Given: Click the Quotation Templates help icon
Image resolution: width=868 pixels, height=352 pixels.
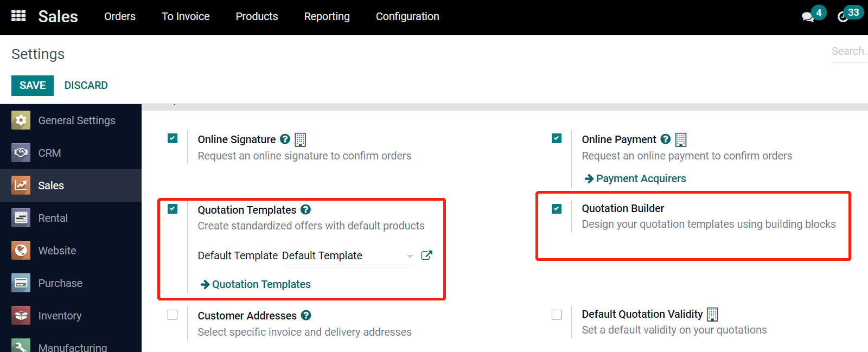Looking at the screenshot, I should coord(305,210).
